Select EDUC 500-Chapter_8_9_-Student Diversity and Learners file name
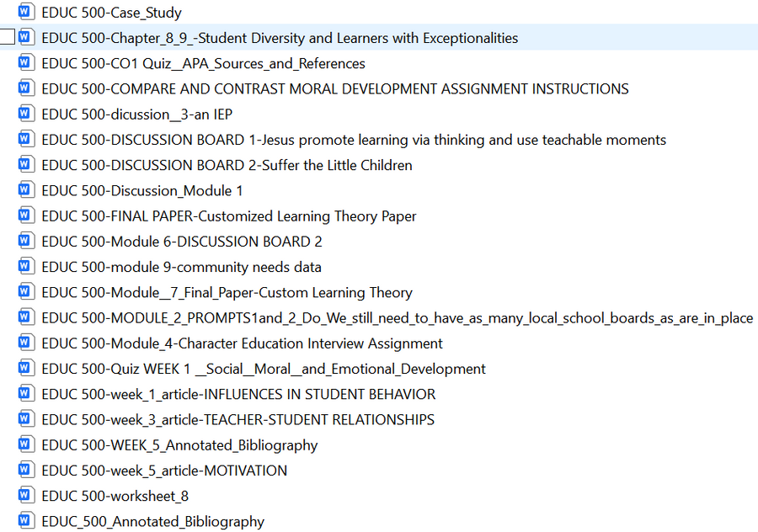The height and width of the screenshot is (532, 758). pos(280,38)
